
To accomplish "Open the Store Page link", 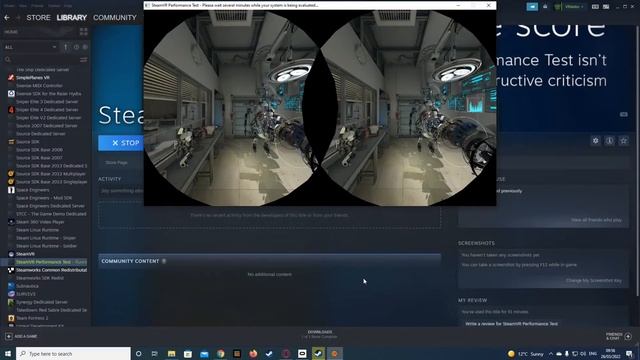I will [x=116, y=162].
